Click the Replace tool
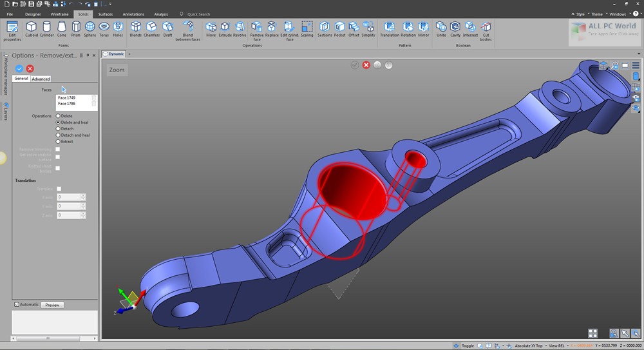The image size is (644, 350). (272, 29)
